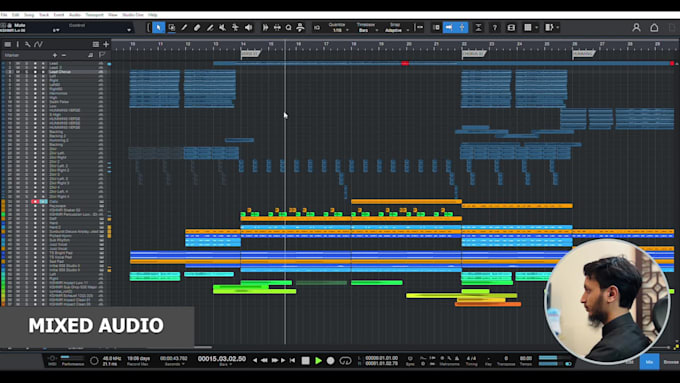Click the marker flag icon
The height and width of the screenshot is (383, 680).
[x=102, y=55]
